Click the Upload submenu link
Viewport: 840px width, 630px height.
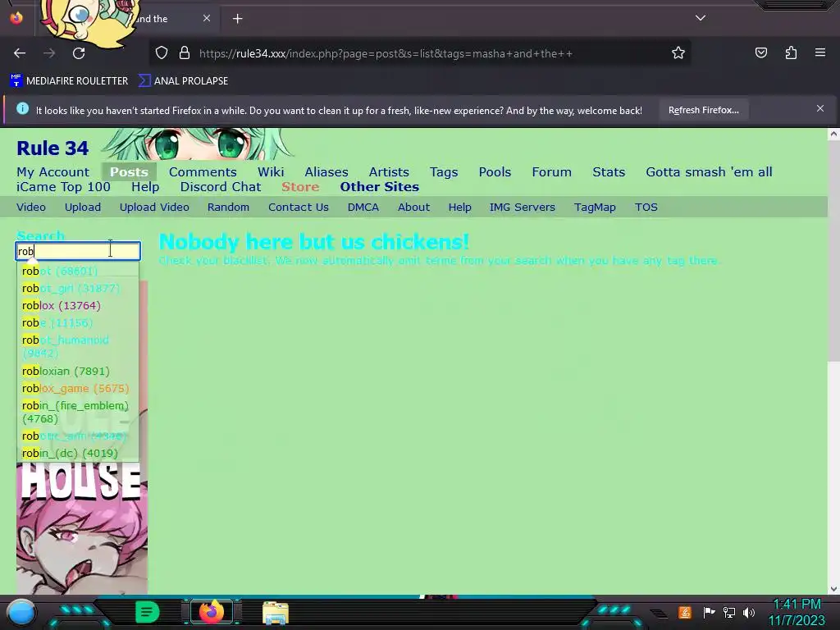83,208
